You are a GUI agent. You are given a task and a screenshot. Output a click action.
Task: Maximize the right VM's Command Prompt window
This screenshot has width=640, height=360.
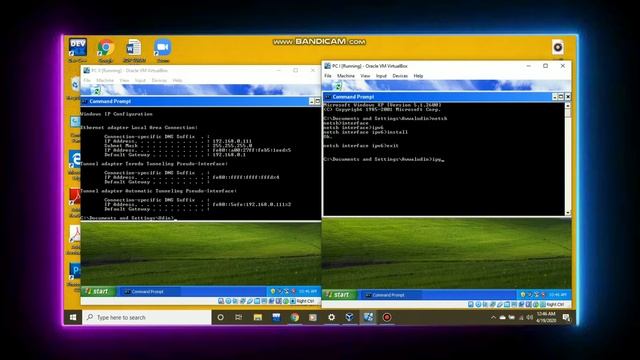[x=561, y=97]
